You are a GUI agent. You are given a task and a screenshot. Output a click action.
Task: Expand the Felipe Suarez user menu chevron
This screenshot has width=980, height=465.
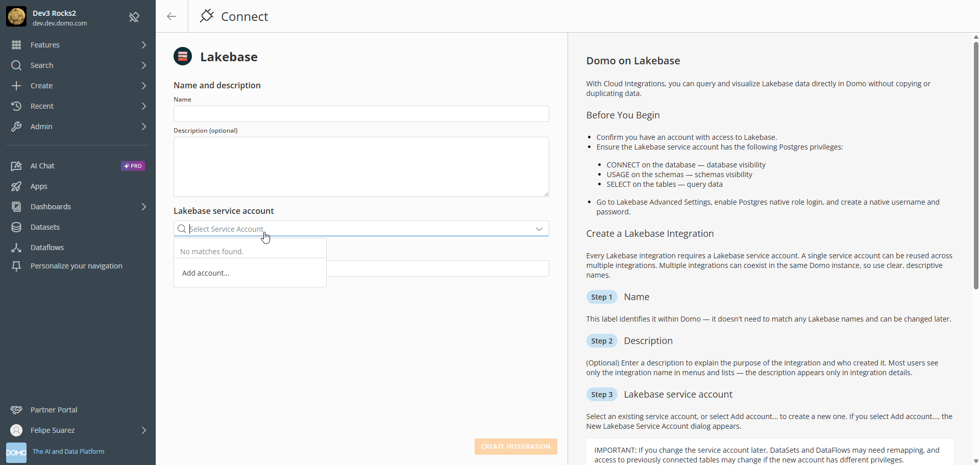(x=144, y=430)
